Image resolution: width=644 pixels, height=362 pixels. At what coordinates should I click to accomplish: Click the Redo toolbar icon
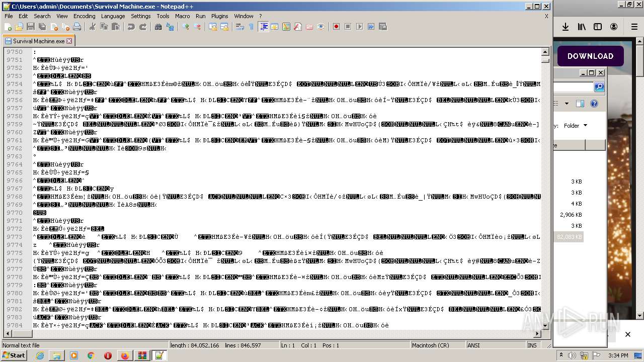(143, 27)
